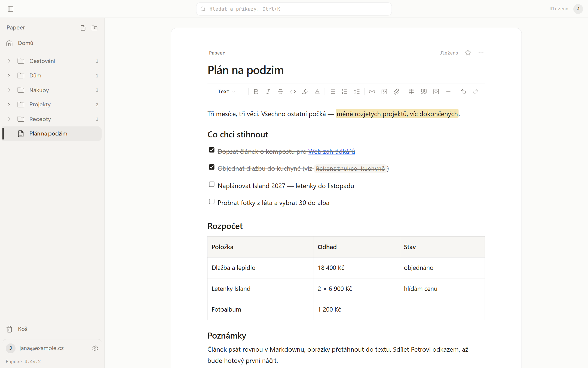
Task: Click the J avatar in top bar
Action: pyautogui.click(x=578, y=9)
